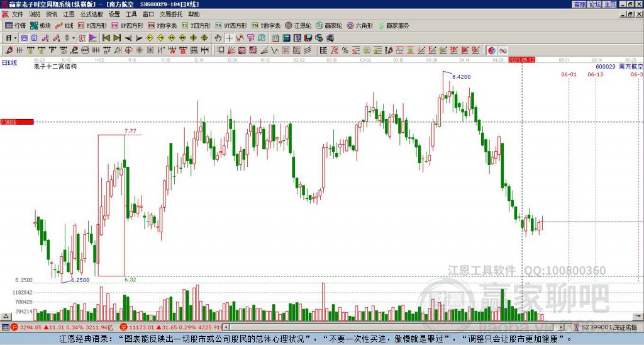Jump to last bar icon
This screenshot has height=345, width=644.
pyautogui.click(x=117, y=38)
